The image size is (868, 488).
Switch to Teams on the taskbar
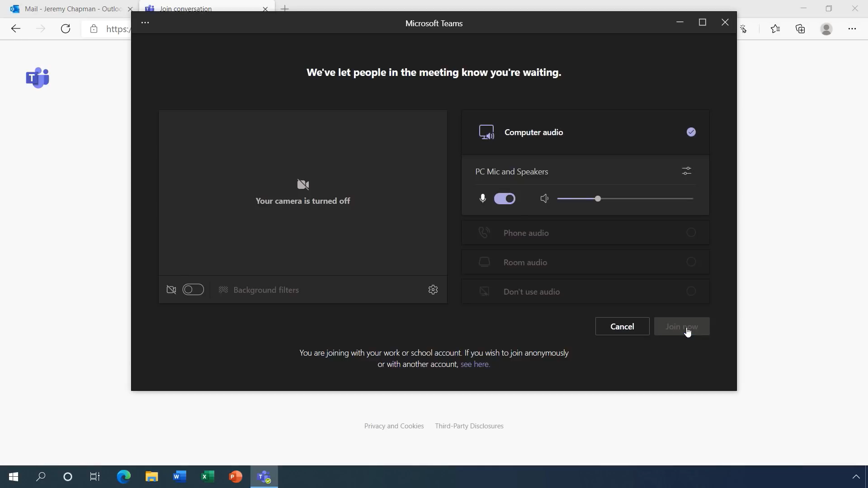tap(264, 477)
